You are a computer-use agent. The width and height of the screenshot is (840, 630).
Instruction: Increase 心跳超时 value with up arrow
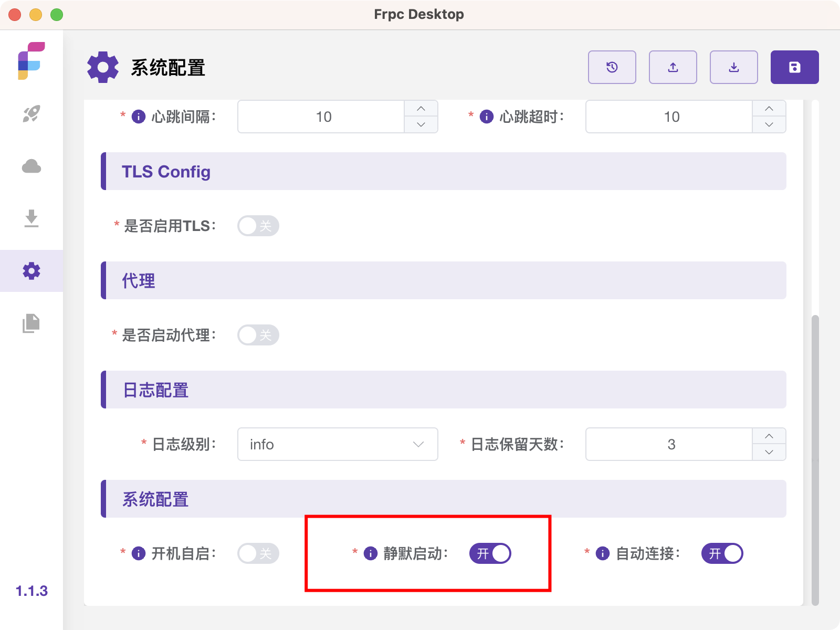pyautogui.click(x=769, y=109)
